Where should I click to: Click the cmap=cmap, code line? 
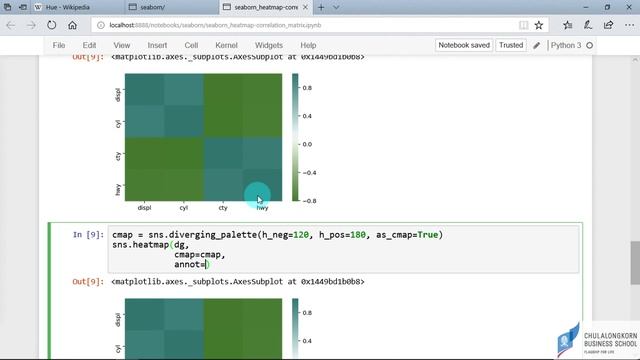click(200, 255)
